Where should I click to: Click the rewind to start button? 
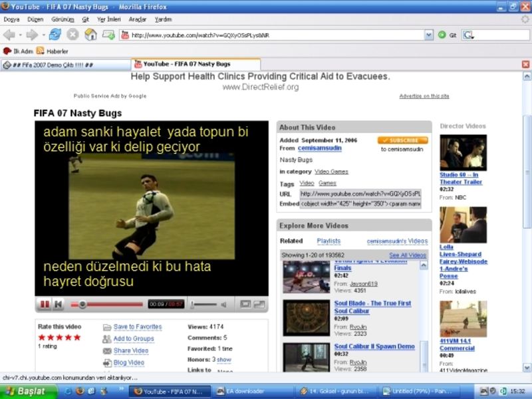point(59,305)
